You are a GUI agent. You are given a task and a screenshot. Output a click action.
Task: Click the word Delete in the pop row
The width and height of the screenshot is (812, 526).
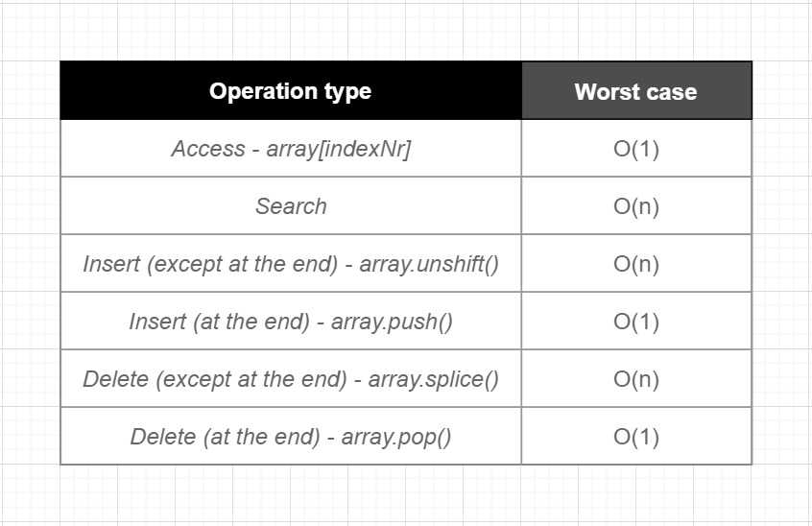163,437
